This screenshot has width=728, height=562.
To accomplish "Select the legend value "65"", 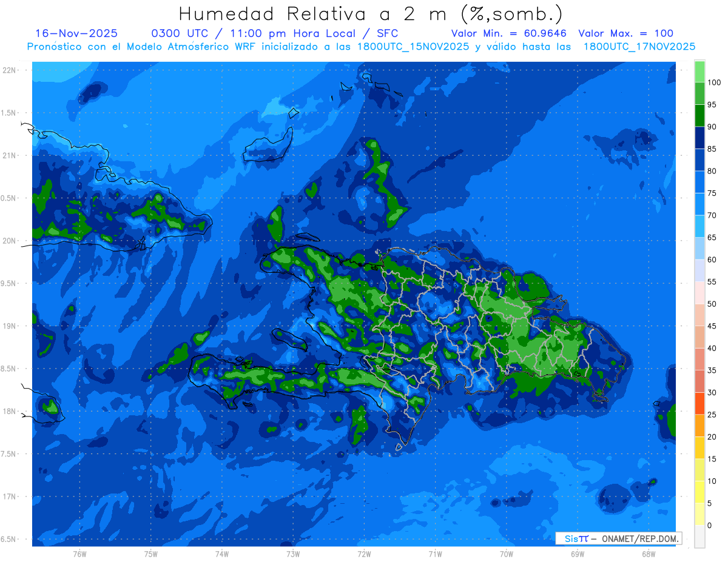I will pyautogui.click(x=712, y=238).
